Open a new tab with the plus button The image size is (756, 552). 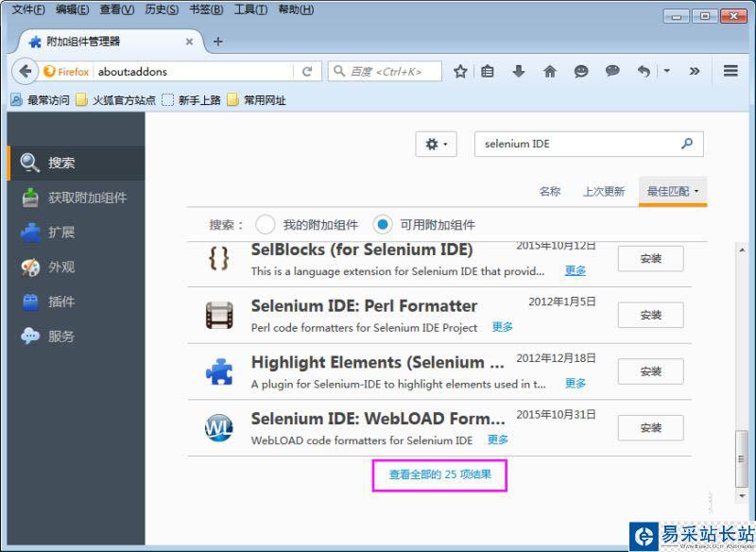[218, 42]
